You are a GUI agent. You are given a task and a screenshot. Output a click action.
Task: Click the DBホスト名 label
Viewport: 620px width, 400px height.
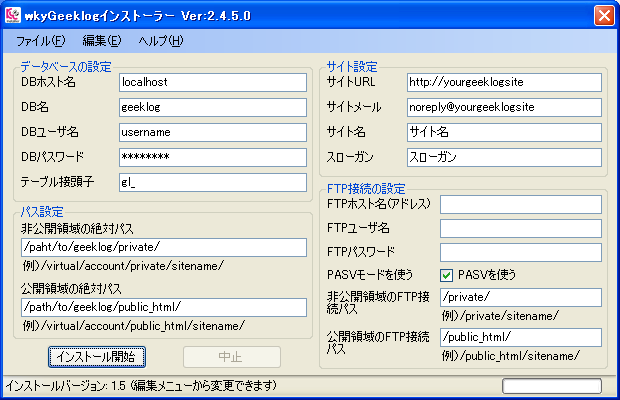click(48, 82)
